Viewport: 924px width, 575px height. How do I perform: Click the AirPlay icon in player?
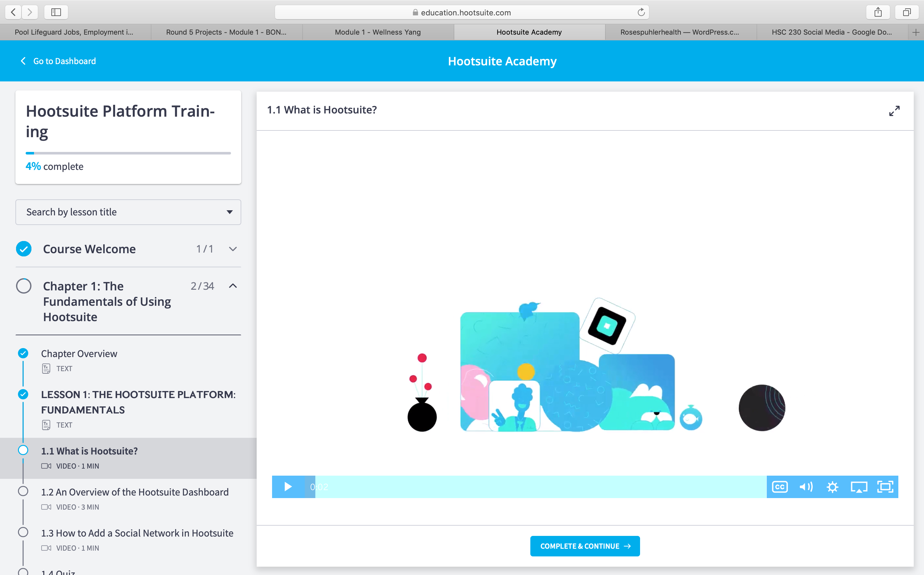pyautogui.click(x=859, y=487)
